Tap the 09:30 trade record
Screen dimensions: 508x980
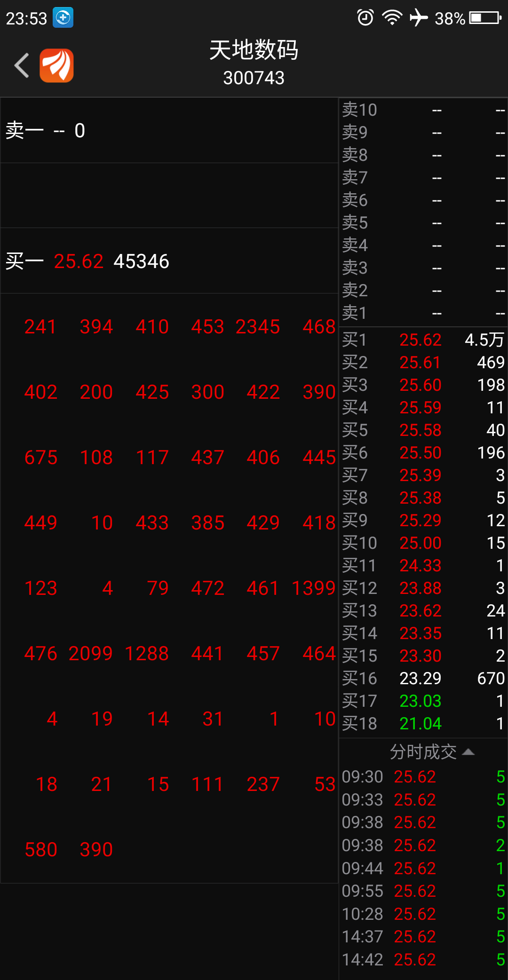(x=423, y=777)
